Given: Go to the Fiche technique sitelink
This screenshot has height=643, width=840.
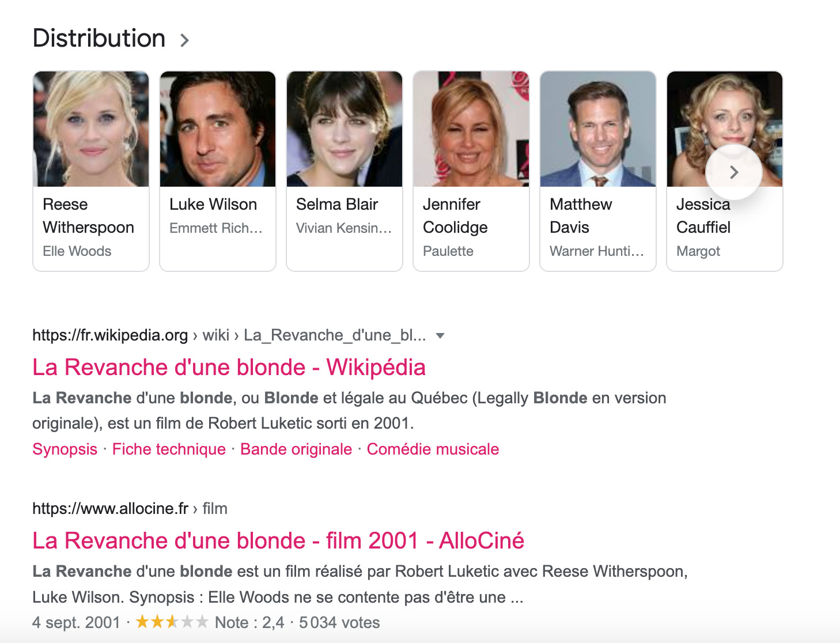Looking at the screenshot, I should pos(169,449).
